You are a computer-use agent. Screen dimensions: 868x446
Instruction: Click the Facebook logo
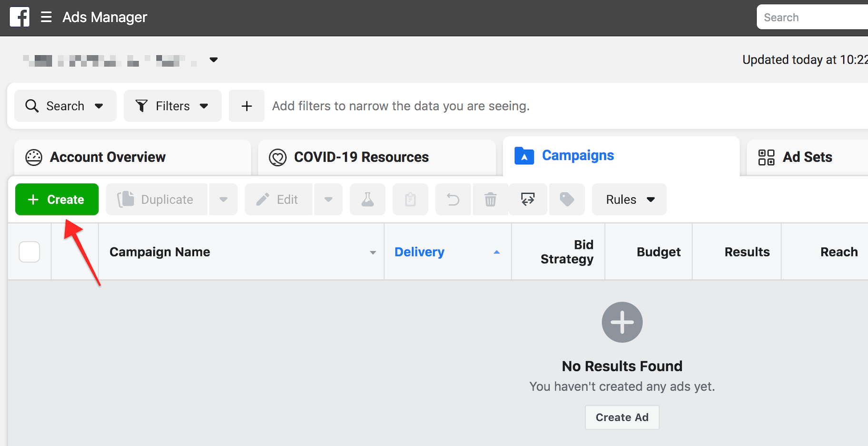click(x=19, y=17)
